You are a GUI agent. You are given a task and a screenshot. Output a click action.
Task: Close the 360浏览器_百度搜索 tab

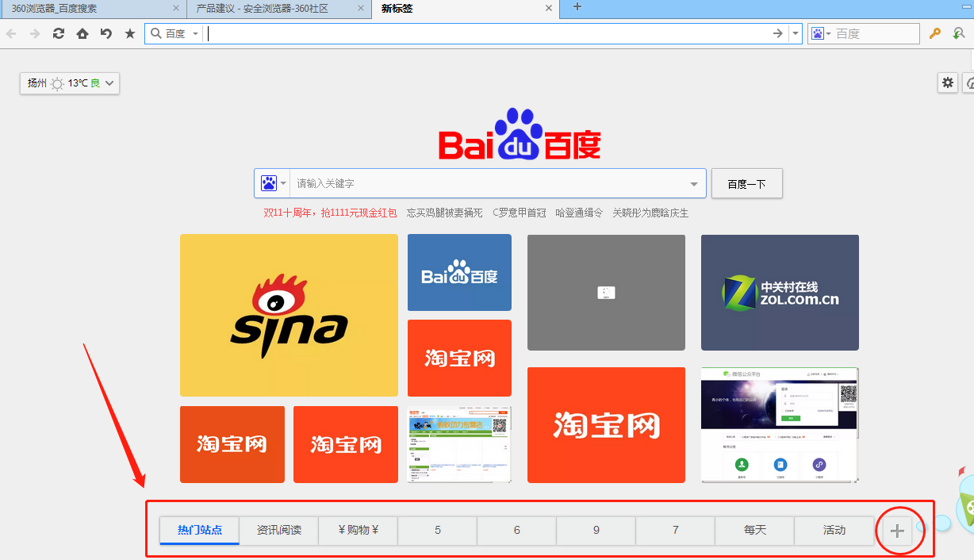(177, 9)
